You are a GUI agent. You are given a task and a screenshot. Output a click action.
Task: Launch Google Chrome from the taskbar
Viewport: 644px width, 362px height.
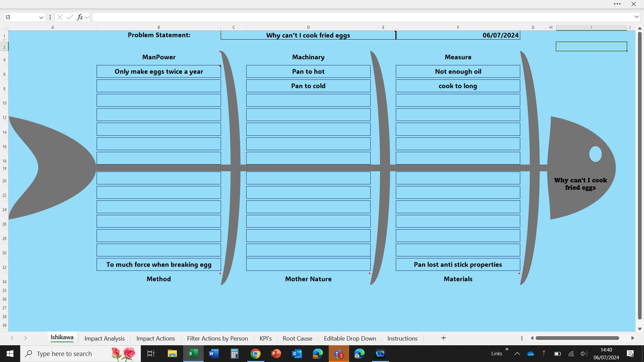click(x=256, y=353)
